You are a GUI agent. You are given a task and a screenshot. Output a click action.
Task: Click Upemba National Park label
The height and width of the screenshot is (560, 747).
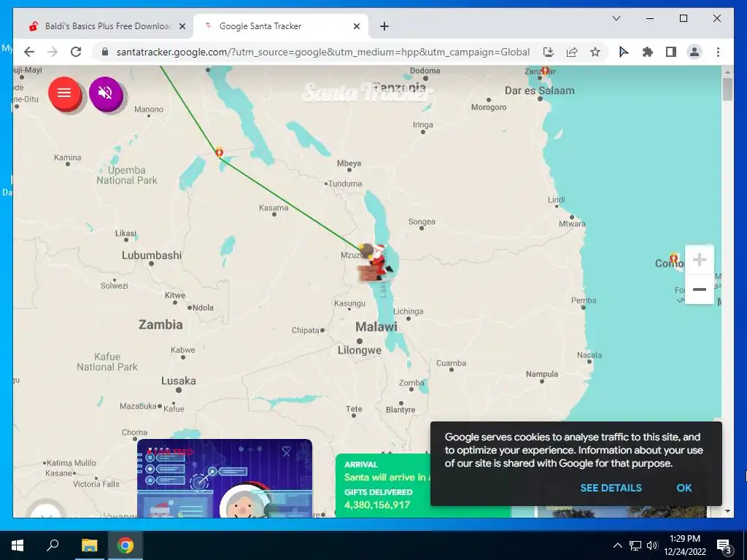pyautogui.click(x=127, y=175)
